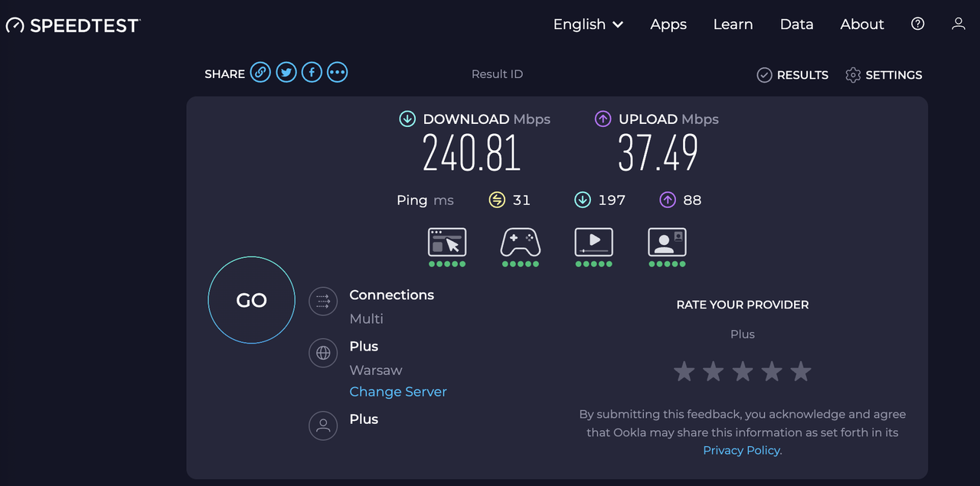This screenshot has height=486, width=980.
Task: Click the provider person icon near Plus
Action: tap(323, 426)
